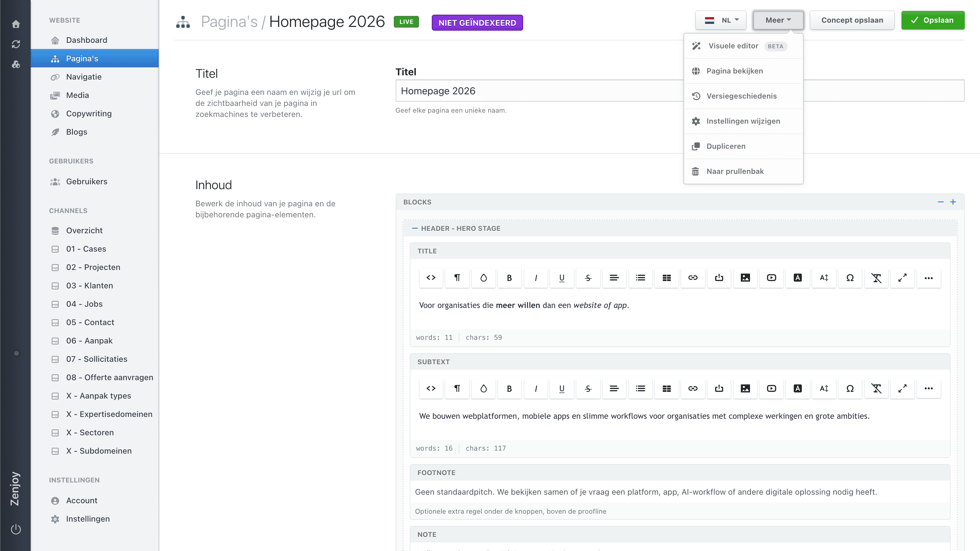Open background color (A) in TITLE toolbar
This screenshot has height=551, width=980.
[798, 278]
